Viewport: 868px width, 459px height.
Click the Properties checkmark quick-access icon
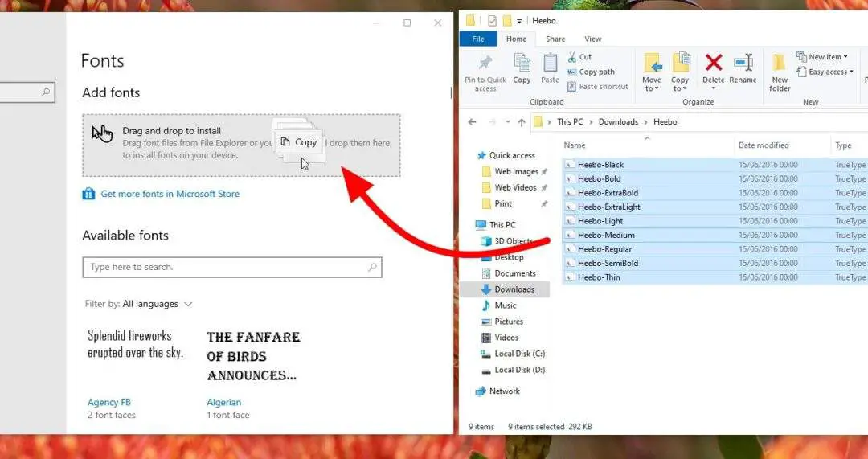[492, 21]
